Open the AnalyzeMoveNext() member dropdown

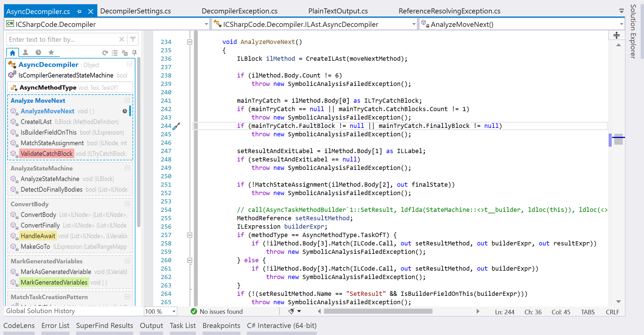click(x=621, y=24)
